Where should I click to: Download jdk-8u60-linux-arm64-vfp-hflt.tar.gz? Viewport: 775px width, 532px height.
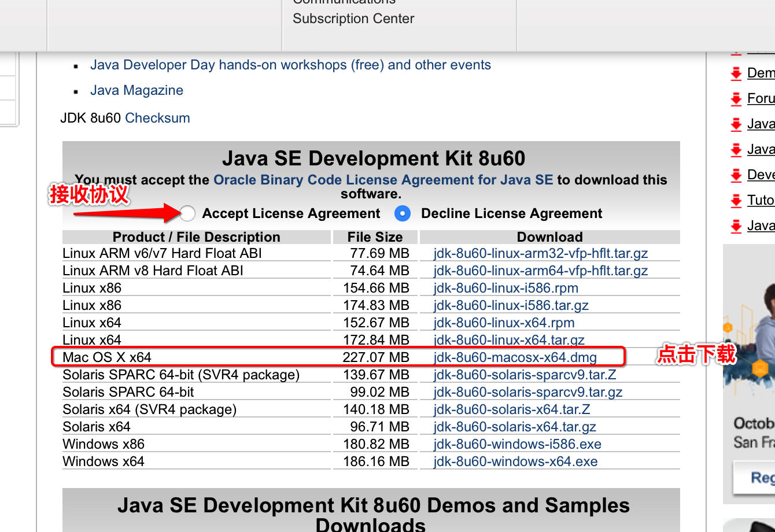540,271
